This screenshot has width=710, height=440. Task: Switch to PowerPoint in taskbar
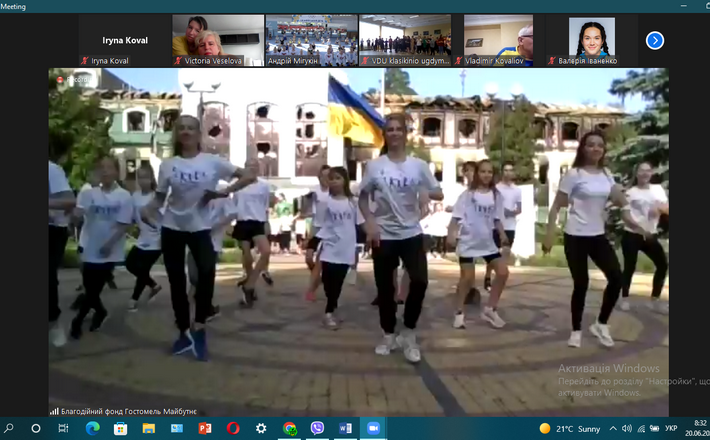(205, 428)
